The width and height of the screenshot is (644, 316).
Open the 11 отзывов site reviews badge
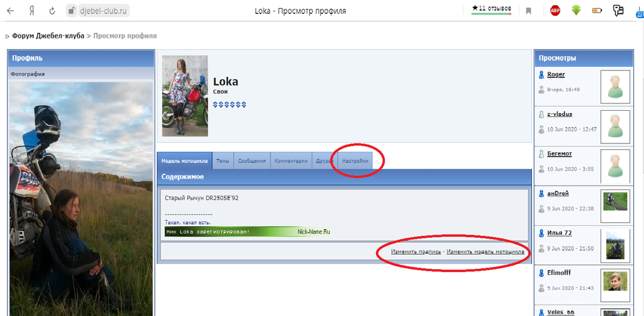click(491, 9)
